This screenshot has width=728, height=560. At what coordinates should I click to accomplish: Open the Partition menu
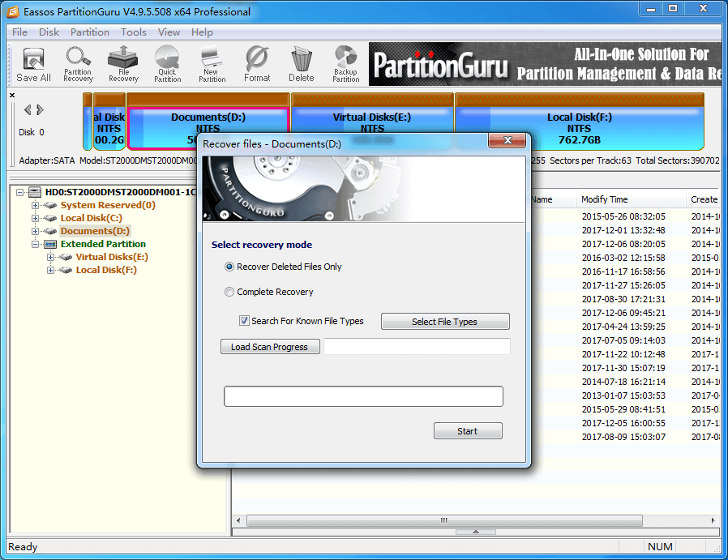click(x=89, y=32)
